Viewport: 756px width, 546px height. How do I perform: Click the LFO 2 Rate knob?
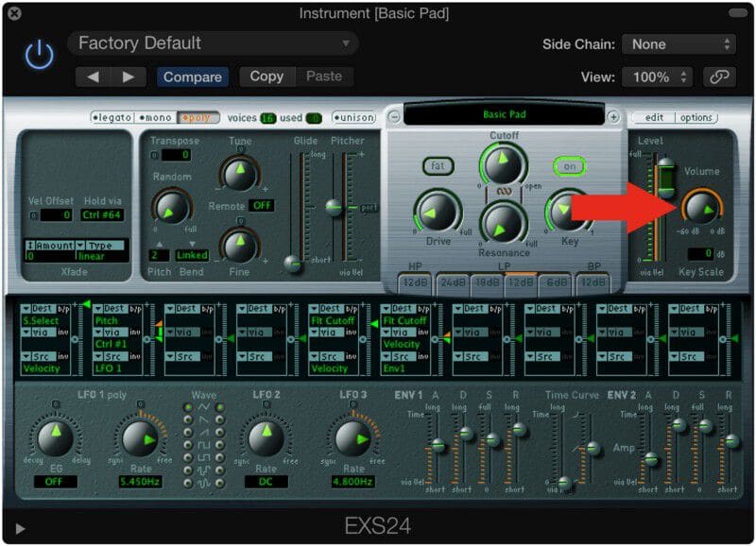point(266,438)
